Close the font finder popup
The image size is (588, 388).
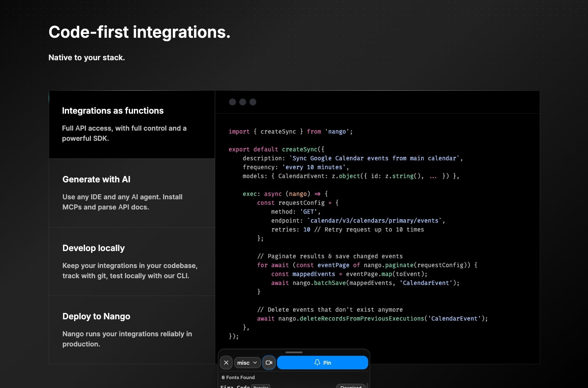(226, 363)
